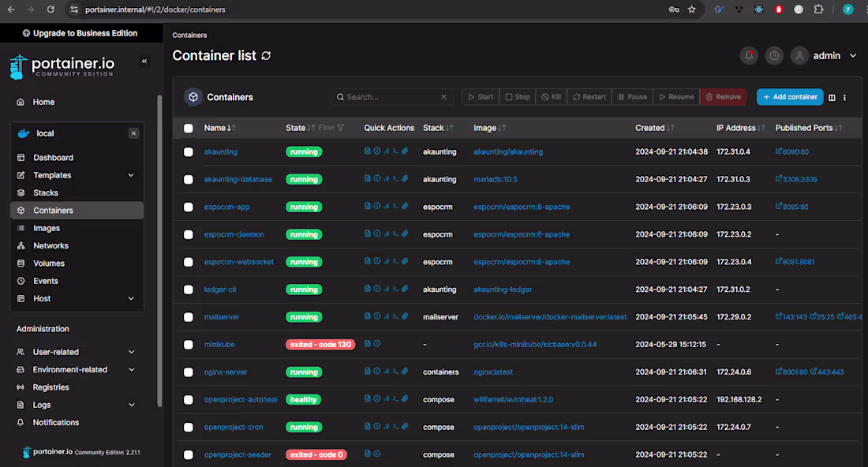Open the notifications bell
This screenshot has width=868, height=467.
coord(748,55)
